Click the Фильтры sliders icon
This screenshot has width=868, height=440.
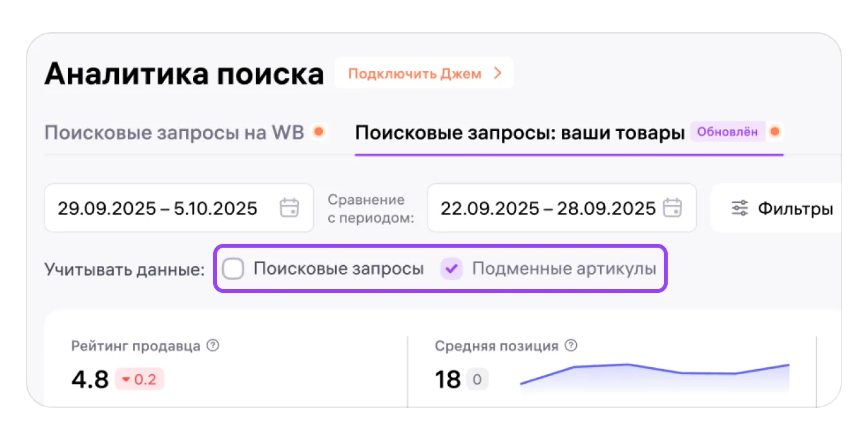click(x=739, y=208)
